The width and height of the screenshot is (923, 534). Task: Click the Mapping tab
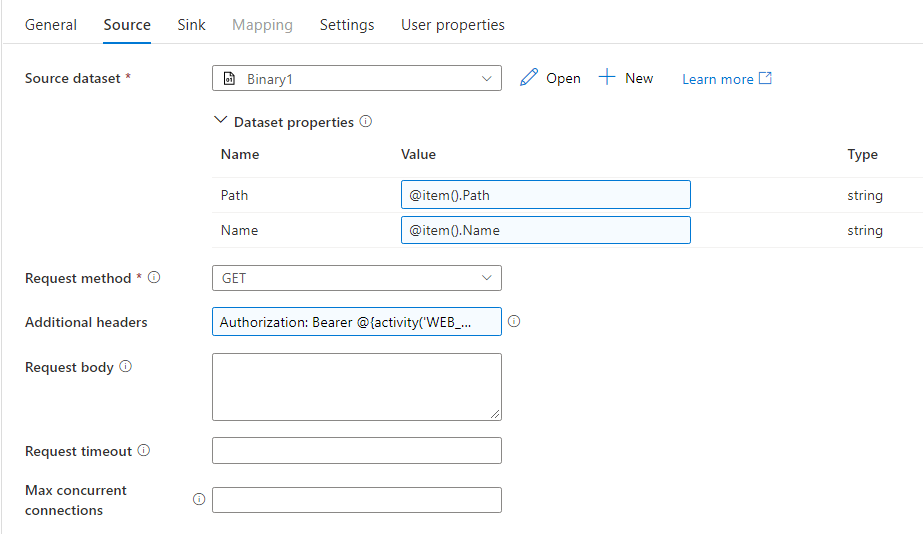pyautogui.click(x=262, y=25)
